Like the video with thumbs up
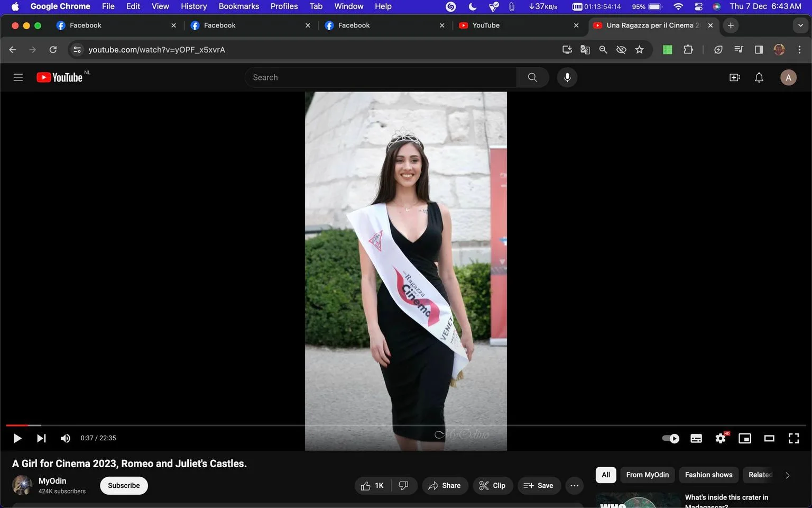 [373, 486]
